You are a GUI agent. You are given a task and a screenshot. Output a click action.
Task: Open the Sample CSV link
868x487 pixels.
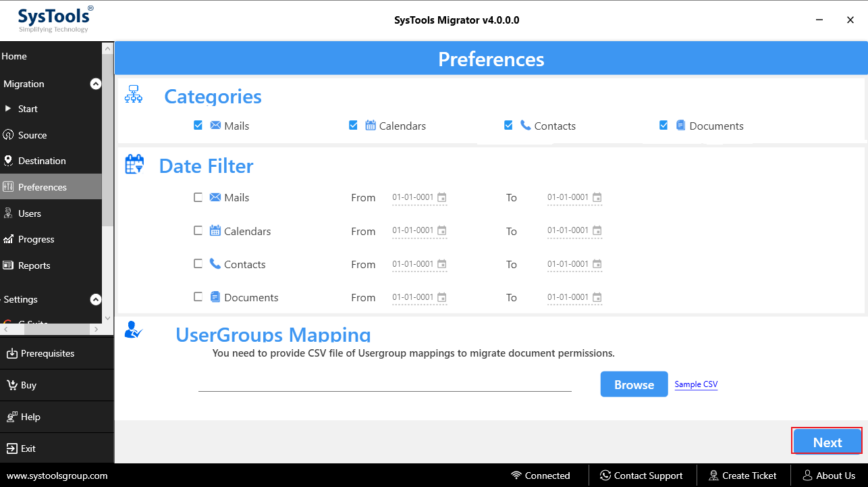(696, 384)
